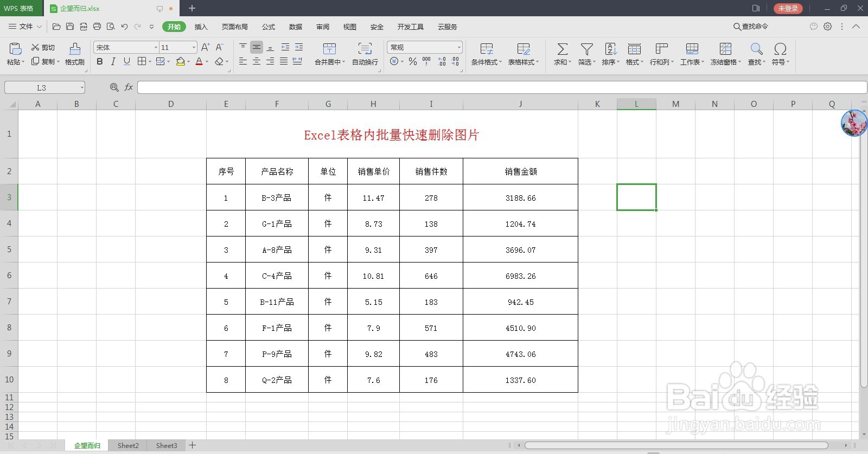Click the 未登录 login button
The height and width of the screenshot is (454, 868).
[x=788, y=8]
